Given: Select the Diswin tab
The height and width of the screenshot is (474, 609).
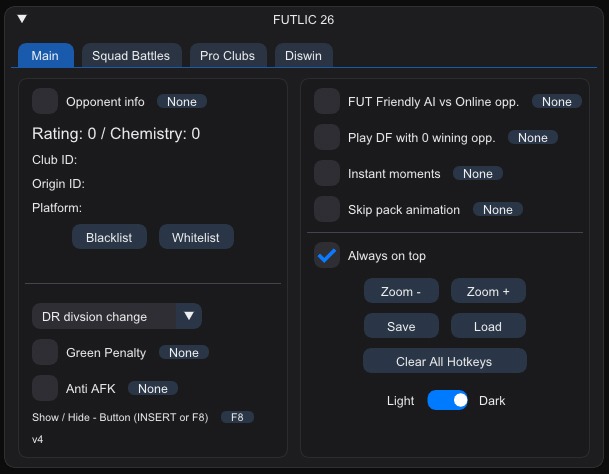Looking at the screenshot, I should pos(305,56).
